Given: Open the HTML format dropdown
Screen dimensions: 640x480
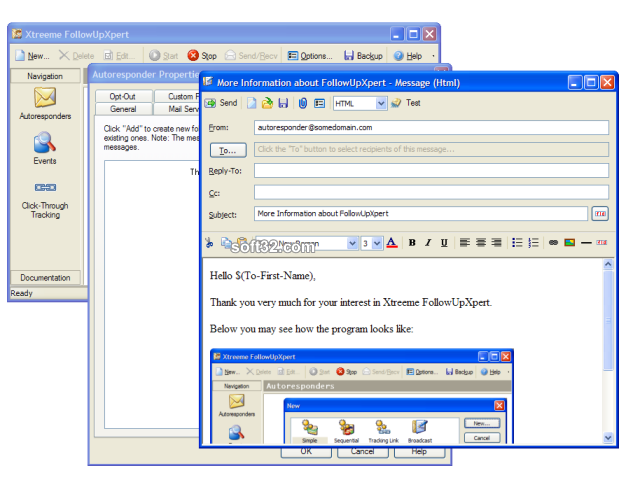Looking at the screenshot, I should click(x=380, y=104).
